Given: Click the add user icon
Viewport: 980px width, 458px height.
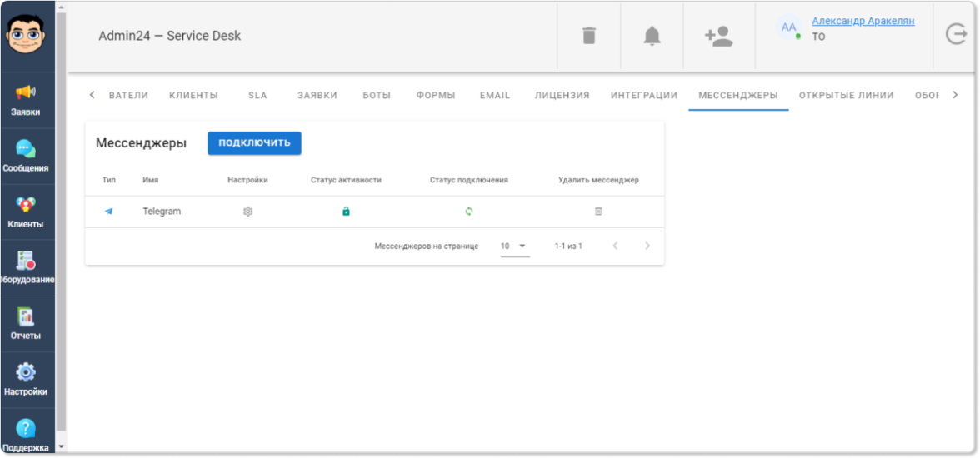Looking at the screenshot, I should [717, 36].
